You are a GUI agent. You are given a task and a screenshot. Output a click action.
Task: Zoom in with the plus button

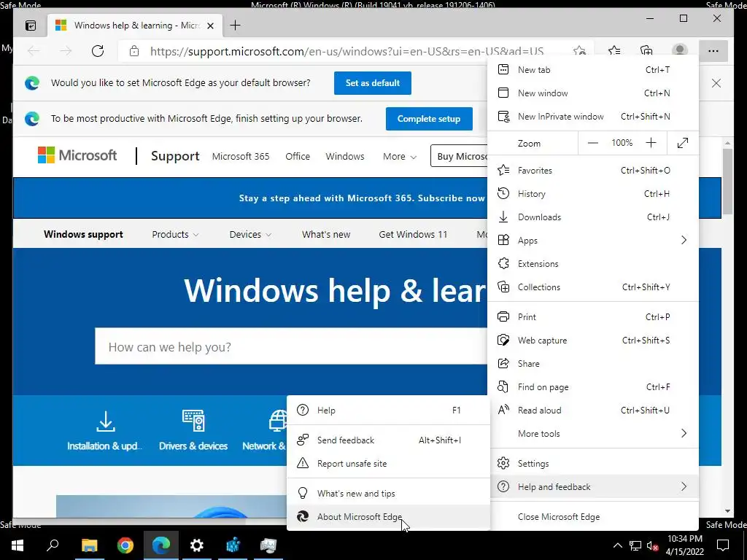[x=651, y=143]
